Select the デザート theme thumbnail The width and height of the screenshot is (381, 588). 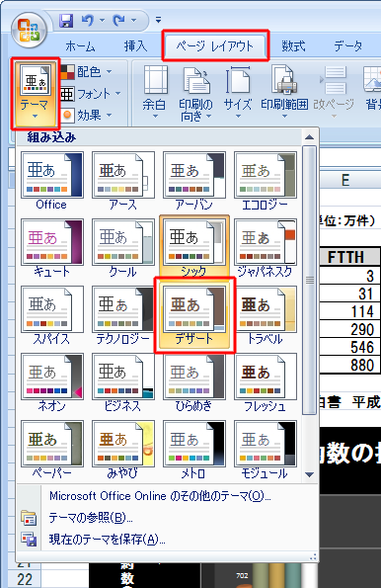[194, 315]
